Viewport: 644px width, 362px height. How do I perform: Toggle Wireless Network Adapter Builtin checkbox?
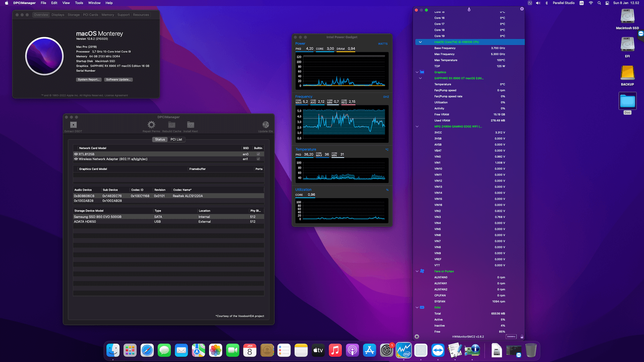click(258, 159)
